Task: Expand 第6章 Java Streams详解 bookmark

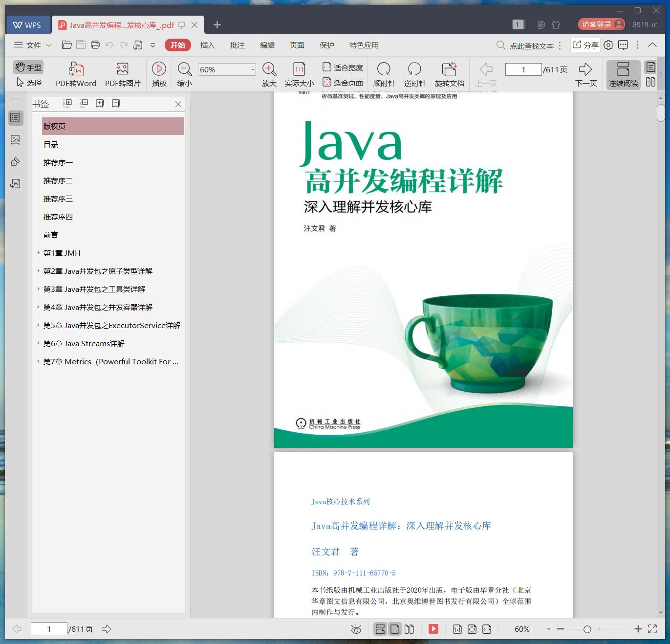Action: [38, 343]
